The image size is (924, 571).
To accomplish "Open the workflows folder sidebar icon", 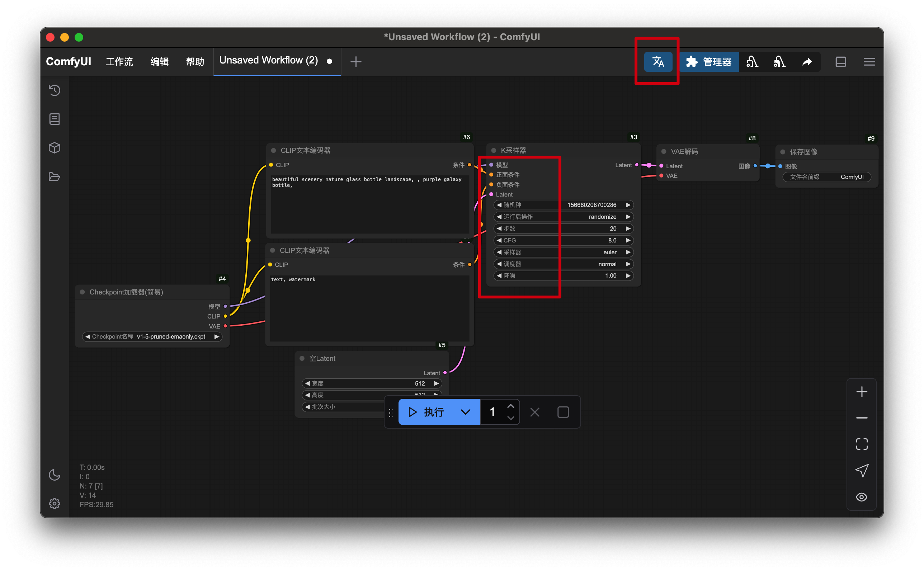I will coord(55,176).
